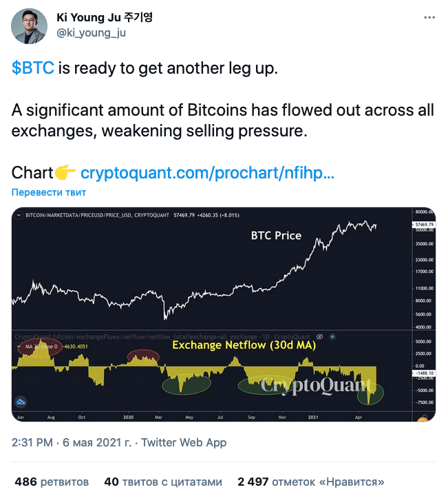
Task: Expand the MA 30 close indicator chevron
Action: coord(19,347)
